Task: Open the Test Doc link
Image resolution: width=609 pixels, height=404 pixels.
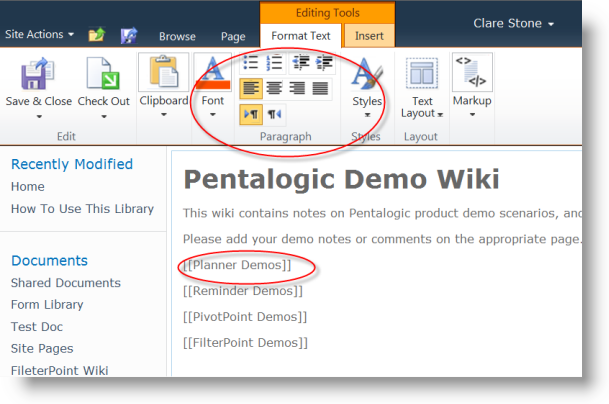Action: (x=37, y=327)
